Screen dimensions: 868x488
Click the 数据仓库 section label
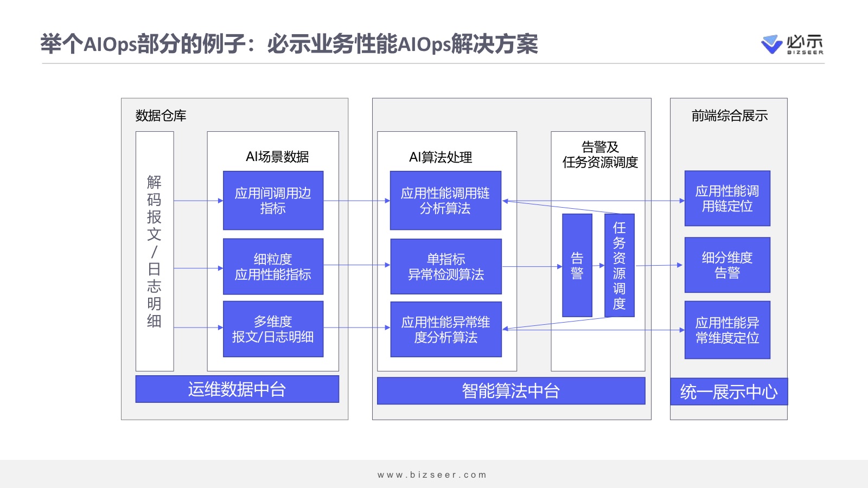pos(161,115)
